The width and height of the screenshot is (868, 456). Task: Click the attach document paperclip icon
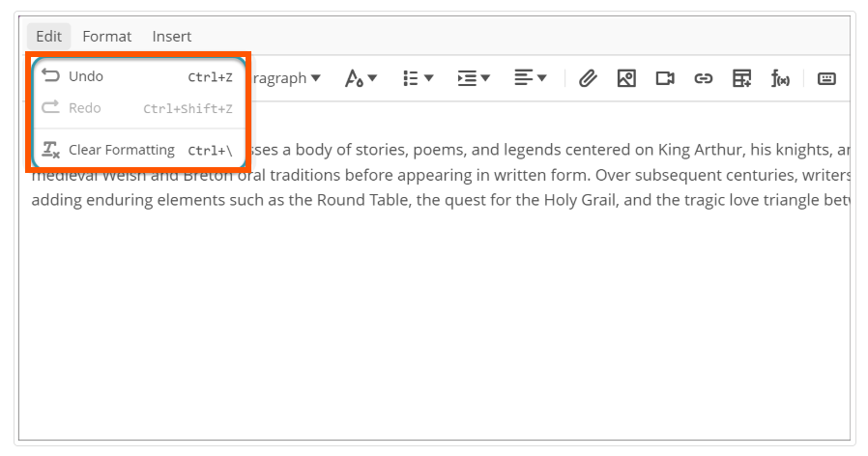(x=588, y=78)
